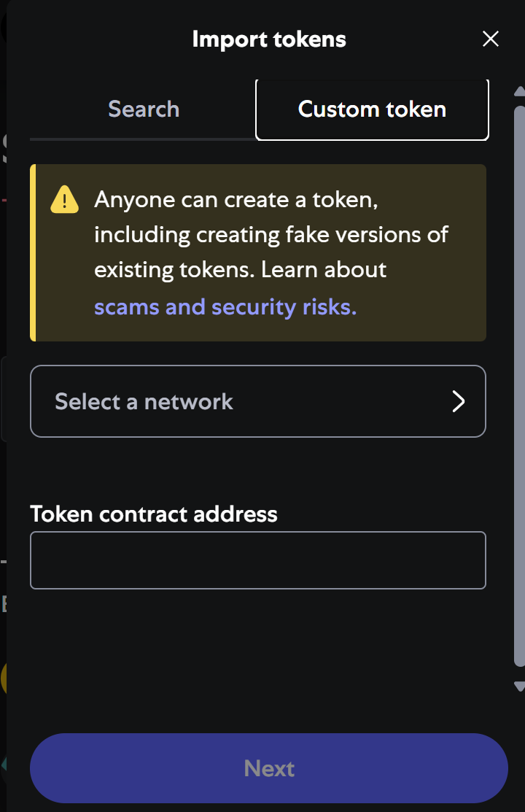Open the Select a network dropdown
The image size is (525, 812).
pyautogui.click(x=257, y=401)
